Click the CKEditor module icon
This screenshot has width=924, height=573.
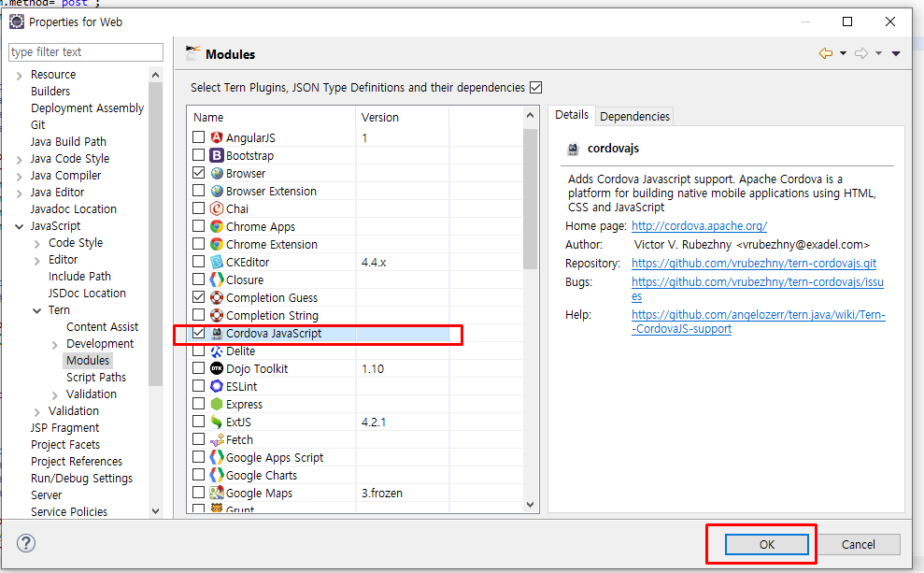(x=217, y=262)
